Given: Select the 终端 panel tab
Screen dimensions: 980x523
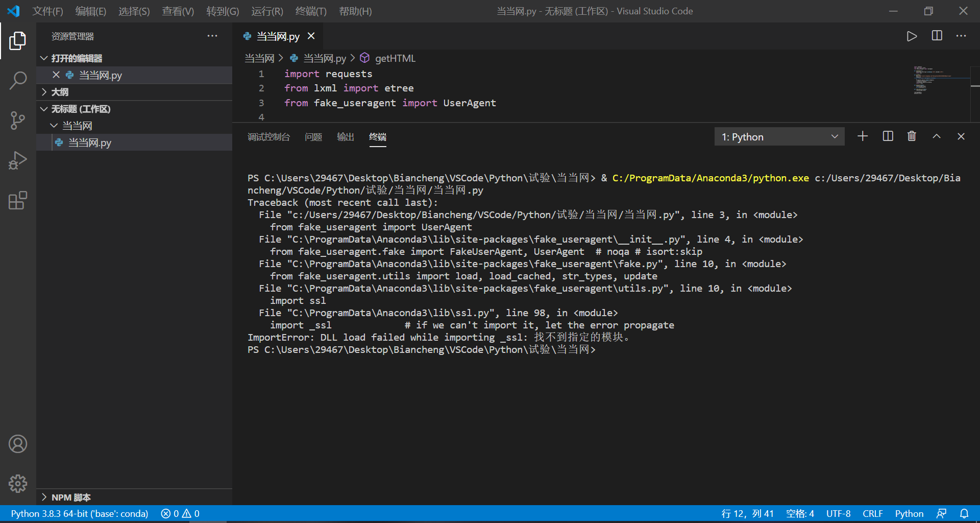Looking at the screenshot, I should 378,137.
